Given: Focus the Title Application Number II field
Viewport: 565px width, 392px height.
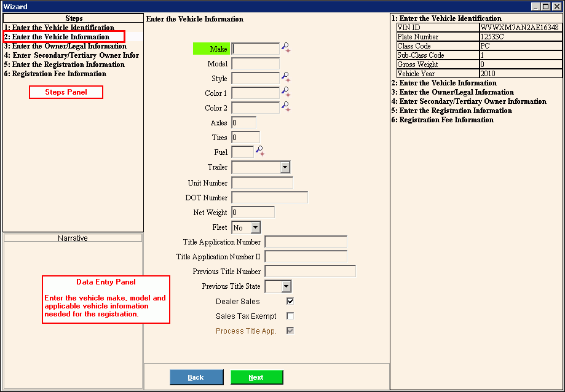Looking at the screenshot, I should click(x=306, y=256).
